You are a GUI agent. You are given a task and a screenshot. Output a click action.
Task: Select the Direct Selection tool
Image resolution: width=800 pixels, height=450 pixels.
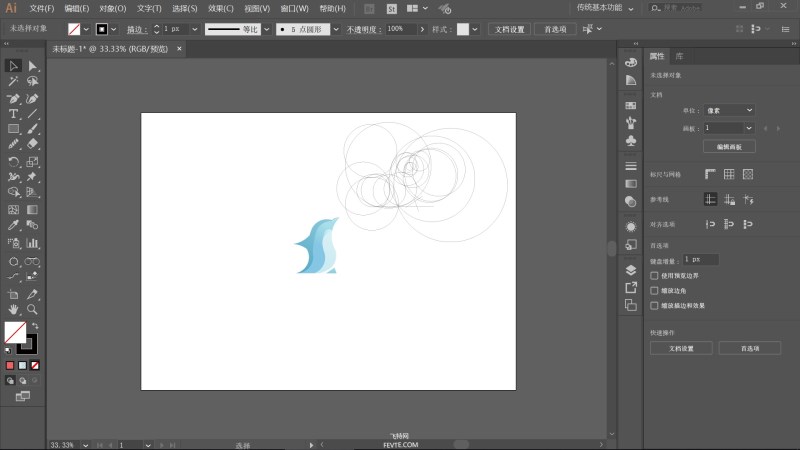[x=32, y=66]
